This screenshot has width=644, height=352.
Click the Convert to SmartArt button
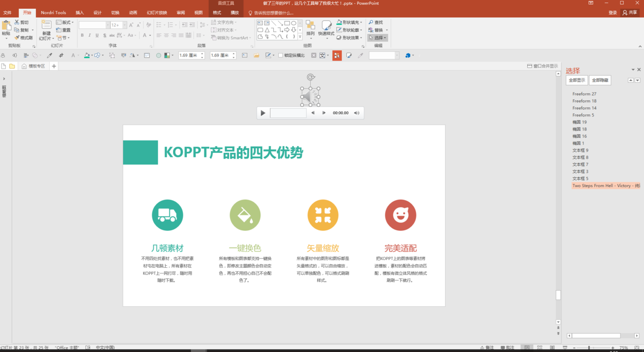[231, 37]
